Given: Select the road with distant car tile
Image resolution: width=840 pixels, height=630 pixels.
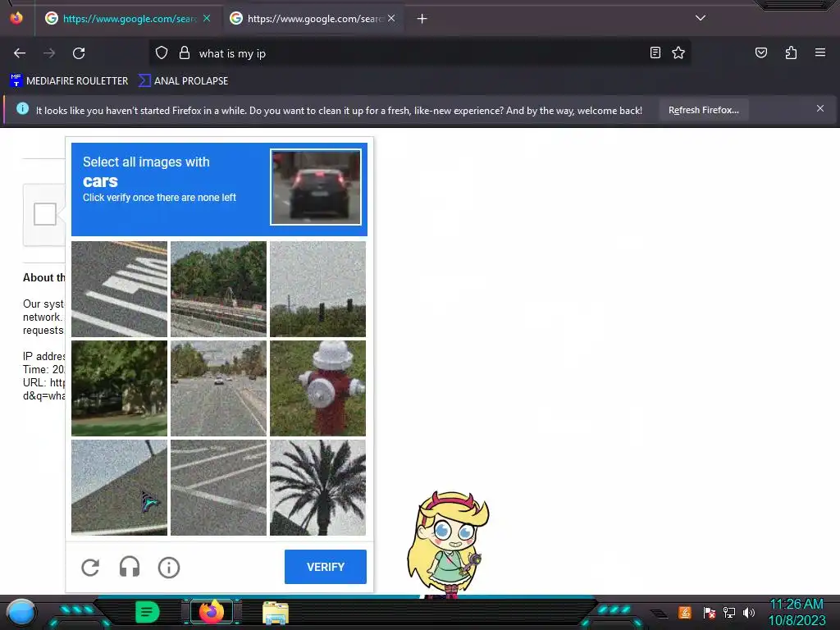Looking at the screenshot, I should pyautogui.click(x=218, y=388).
